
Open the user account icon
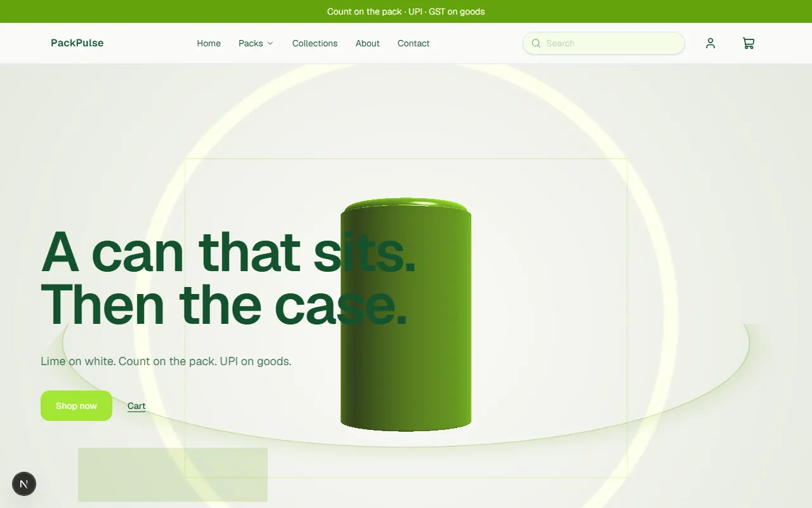pos(710,43)
